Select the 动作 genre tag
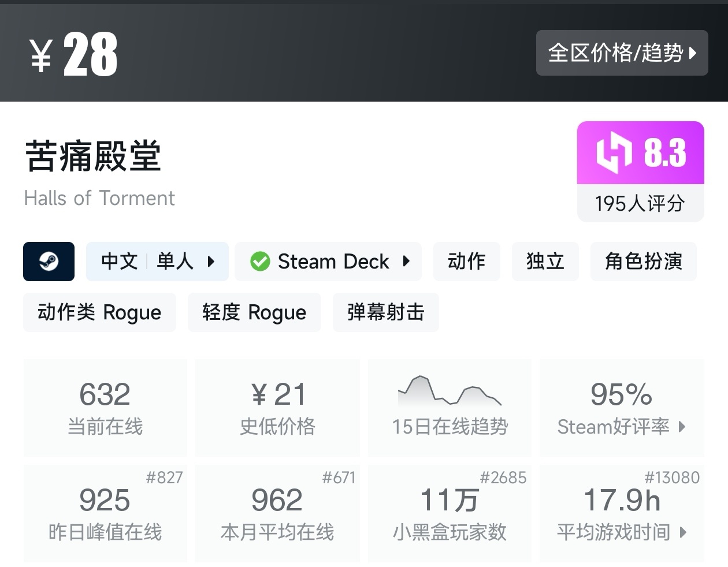 [466, 262]
